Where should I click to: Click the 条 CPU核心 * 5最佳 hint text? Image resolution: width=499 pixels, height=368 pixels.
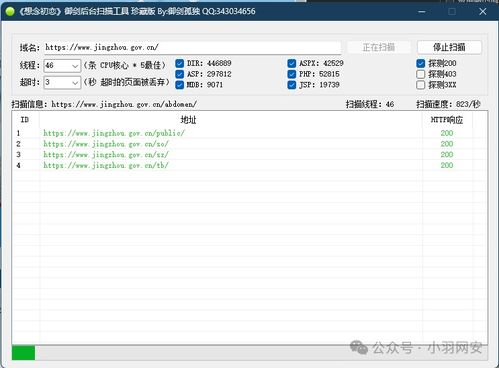tap(125, 65)
